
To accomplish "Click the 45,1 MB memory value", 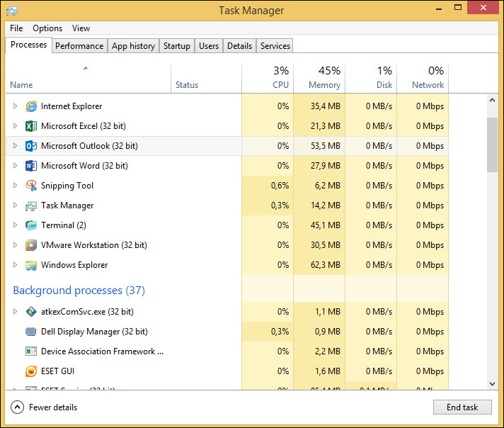I will (326, 225).
